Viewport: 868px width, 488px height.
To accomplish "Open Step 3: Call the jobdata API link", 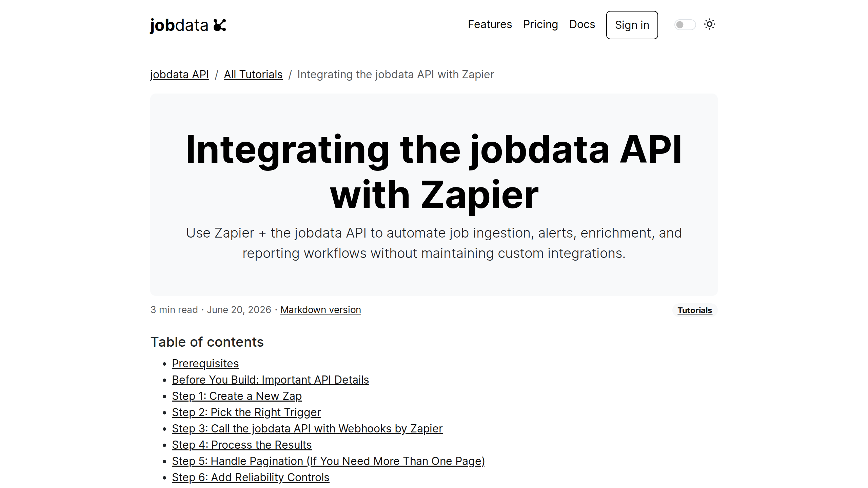I will pos(307,428).
